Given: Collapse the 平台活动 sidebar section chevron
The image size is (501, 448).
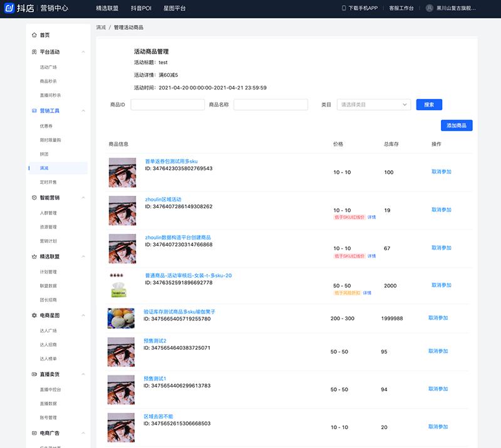Looking at the screenshot, I should (x=83, y=52).
